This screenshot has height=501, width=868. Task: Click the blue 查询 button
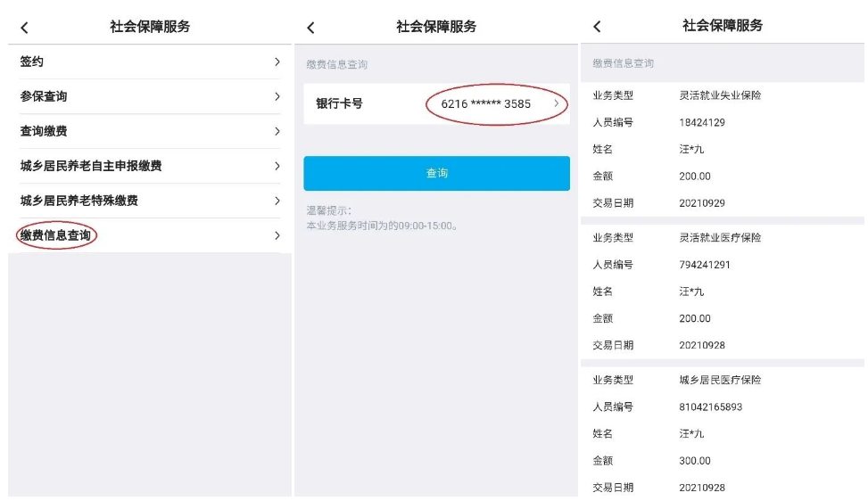pyautogui.click(x=437, y=173)
